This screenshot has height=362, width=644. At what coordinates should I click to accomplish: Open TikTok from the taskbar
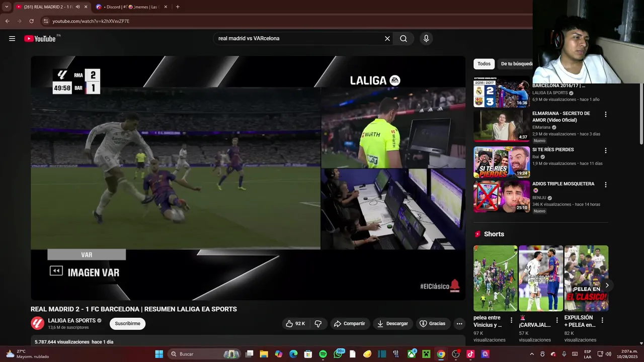470,354
